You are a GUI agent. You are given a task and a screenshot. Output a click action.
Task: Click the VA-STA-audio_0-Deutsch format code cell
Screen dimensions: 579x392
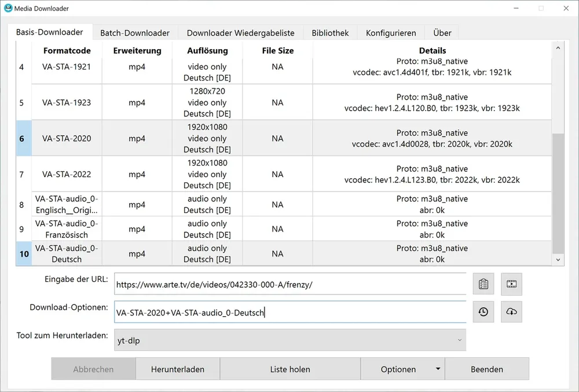click(67, 254)
